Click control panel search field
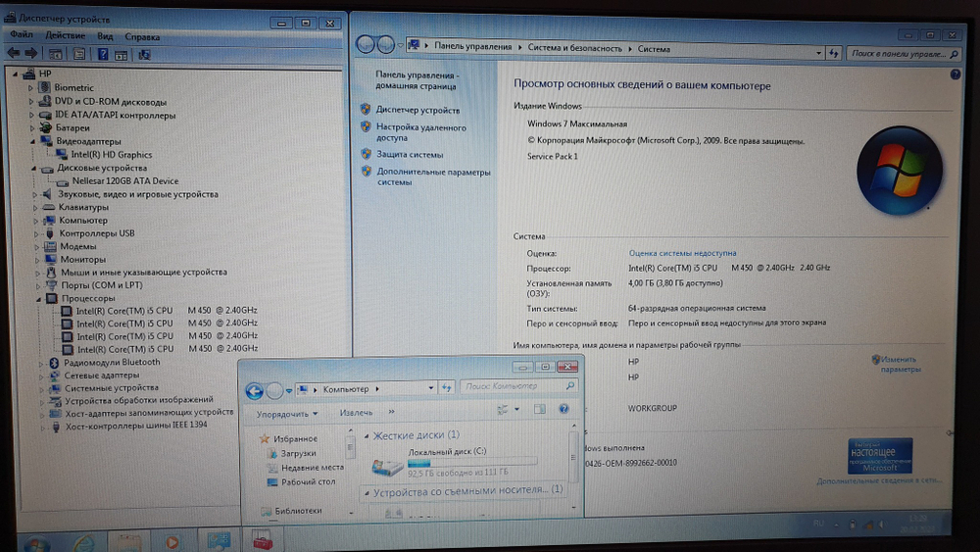The image size is (980, 552). [x=904, y=54]
